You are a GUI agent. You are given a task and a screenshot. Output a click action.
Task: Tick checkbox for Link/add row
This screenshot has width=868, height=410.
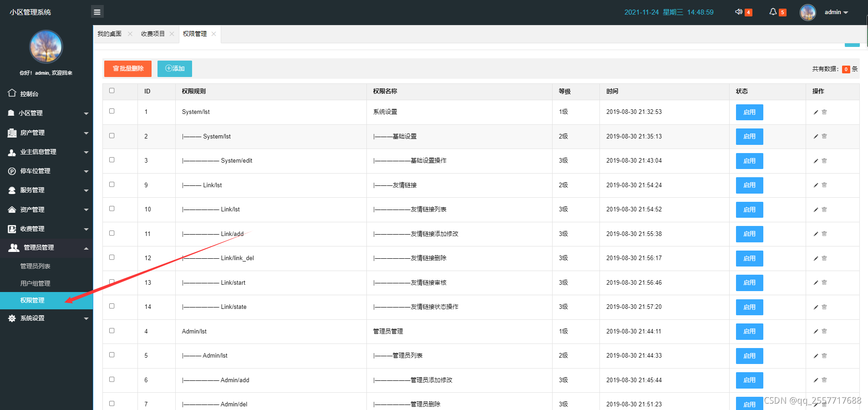coord(112,233)
